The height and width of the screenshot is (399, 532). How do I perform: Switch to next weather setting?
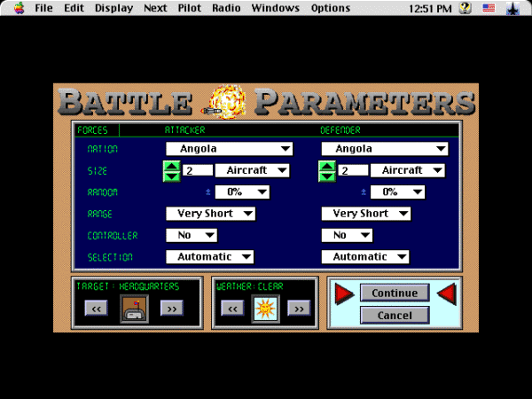(299, 308)
